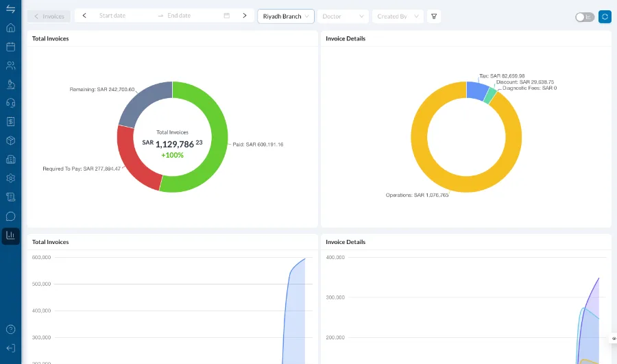Screen dimensions: 617x364
Task: Click the teal Discount donut segment
Action: (x=490, y=95)
